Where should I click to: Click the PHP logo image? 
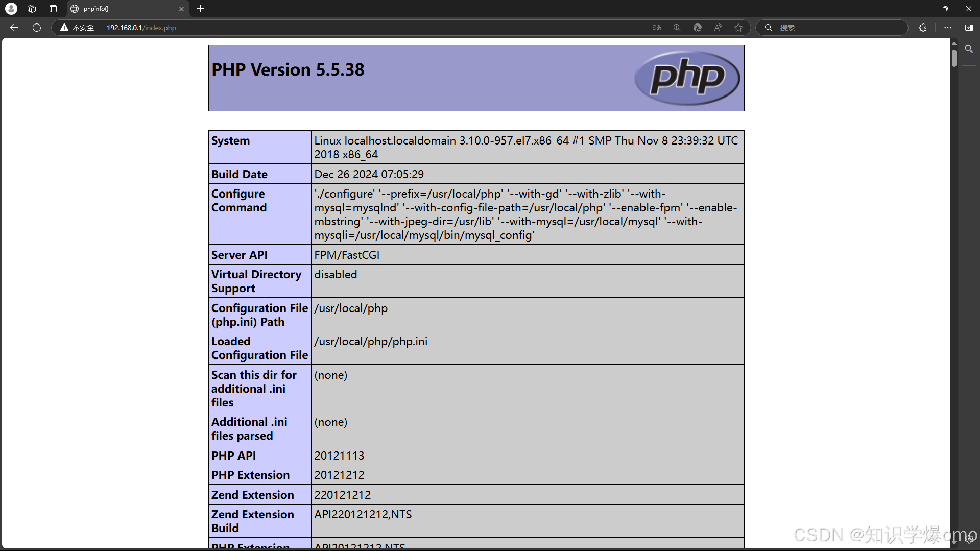pos(687,78)
